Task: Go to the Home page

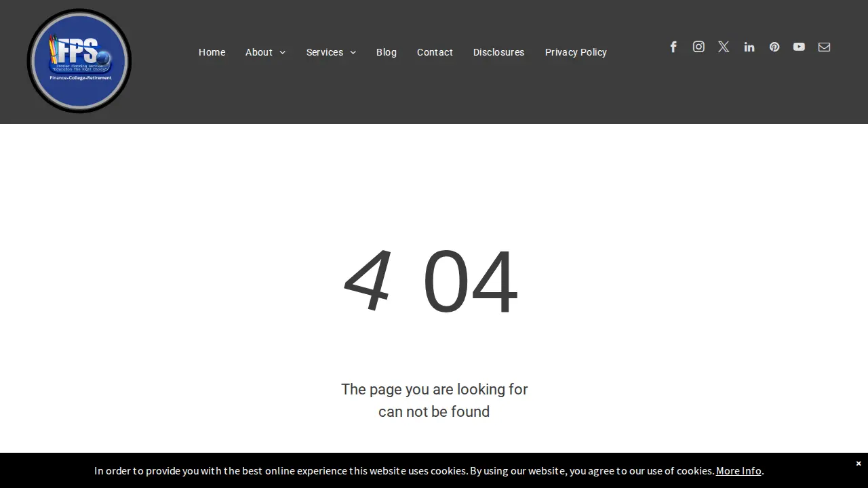Action: click(x=212, y=52)
